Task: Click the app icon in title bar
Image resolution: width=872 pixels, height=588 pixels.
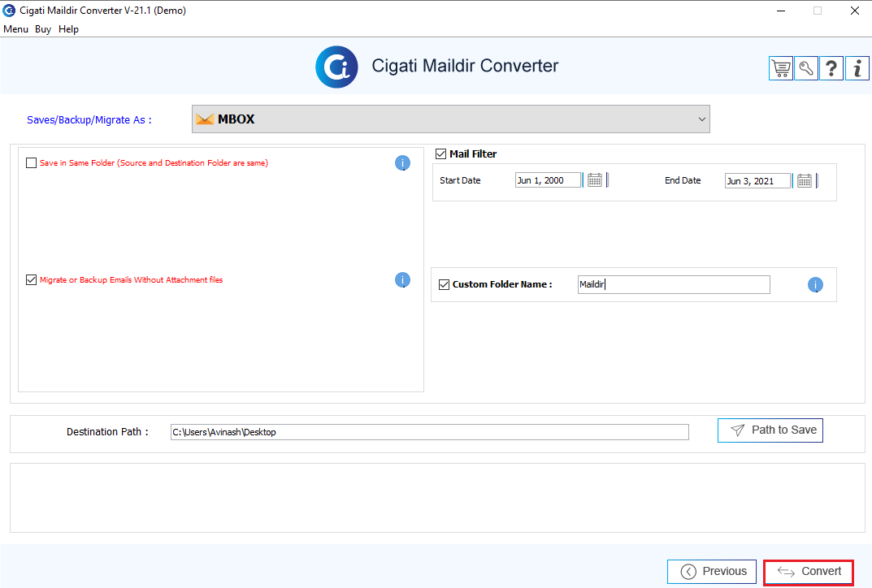Action: click(x=9, y=11)
